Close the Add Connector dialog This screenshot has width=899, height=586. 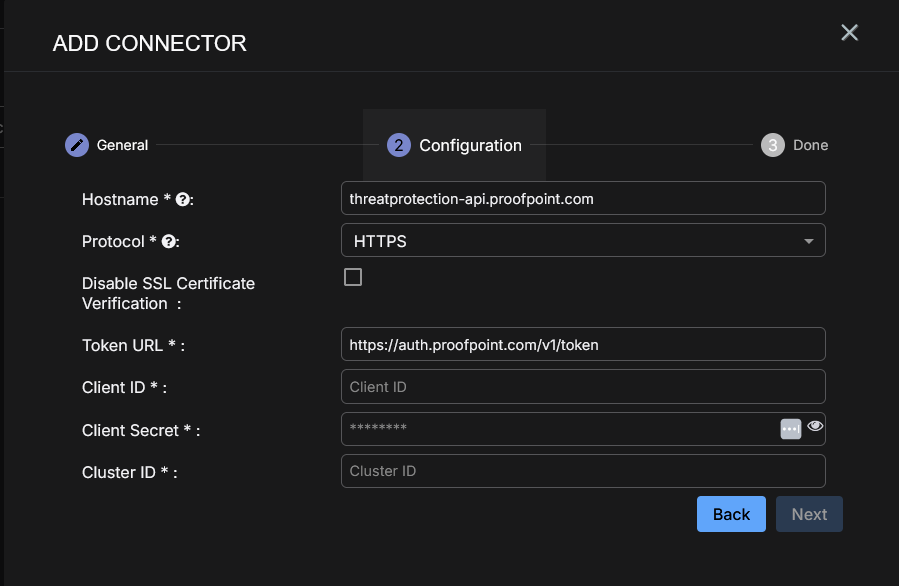(x=849, y=33)
